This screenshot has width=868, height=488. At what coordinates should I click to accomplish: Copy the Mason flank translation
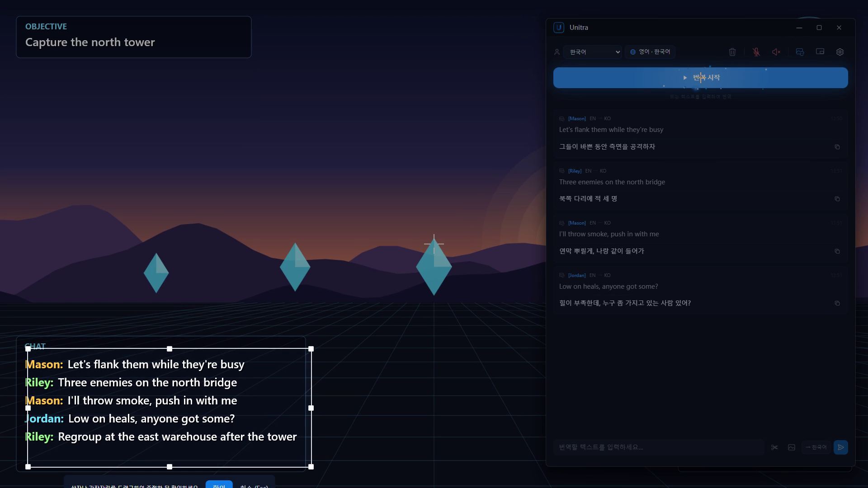tap(837, 147)
